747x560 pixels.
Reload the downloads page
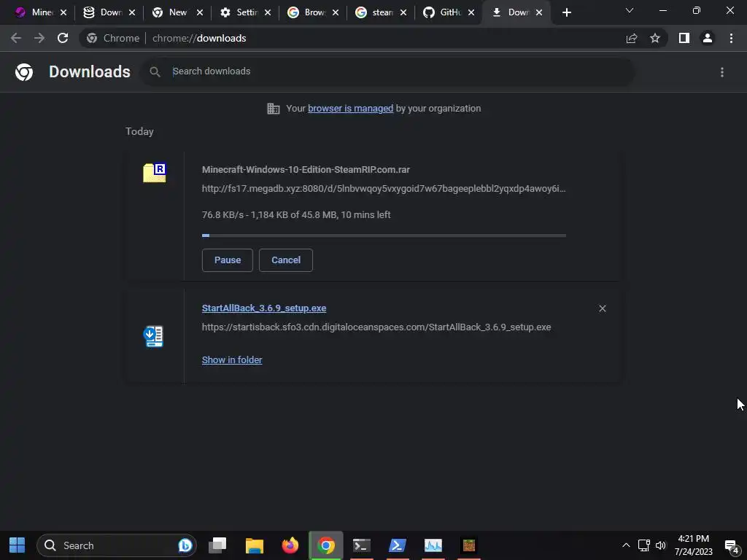63,38
